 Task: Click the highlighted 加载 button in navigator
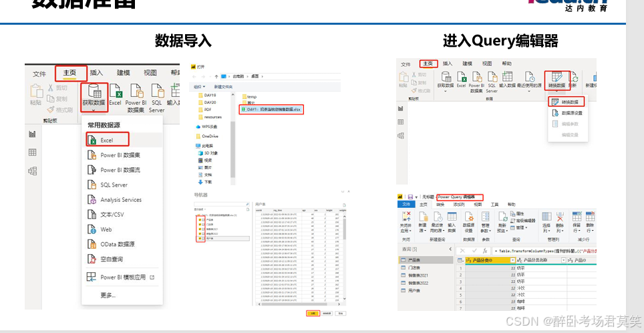tap(313, 313)
